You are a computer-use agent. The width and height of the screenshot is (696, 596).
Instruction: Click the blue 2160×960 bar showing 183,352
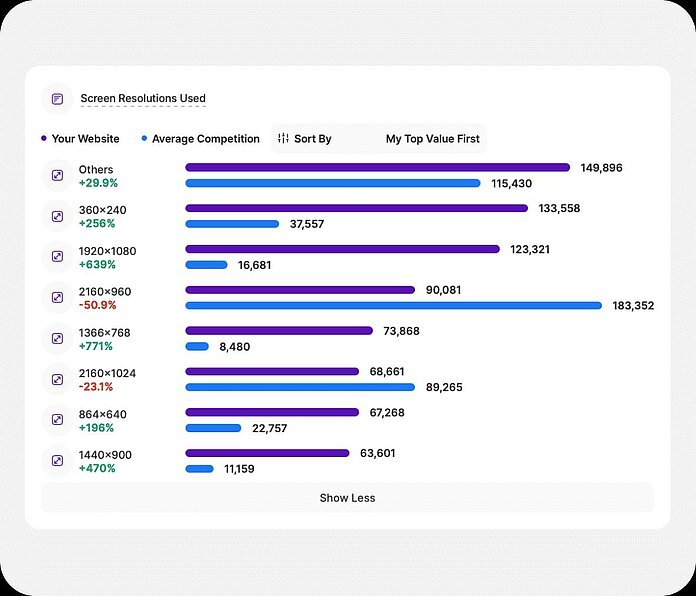(393, 305)
